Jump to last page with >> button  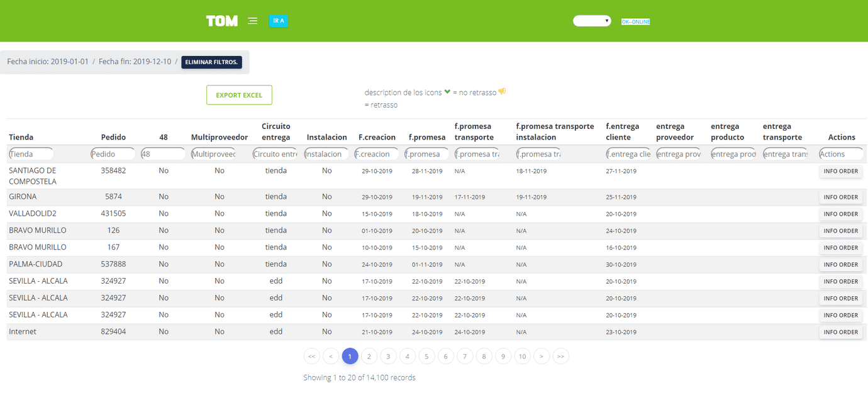click(x=560, y=357)
